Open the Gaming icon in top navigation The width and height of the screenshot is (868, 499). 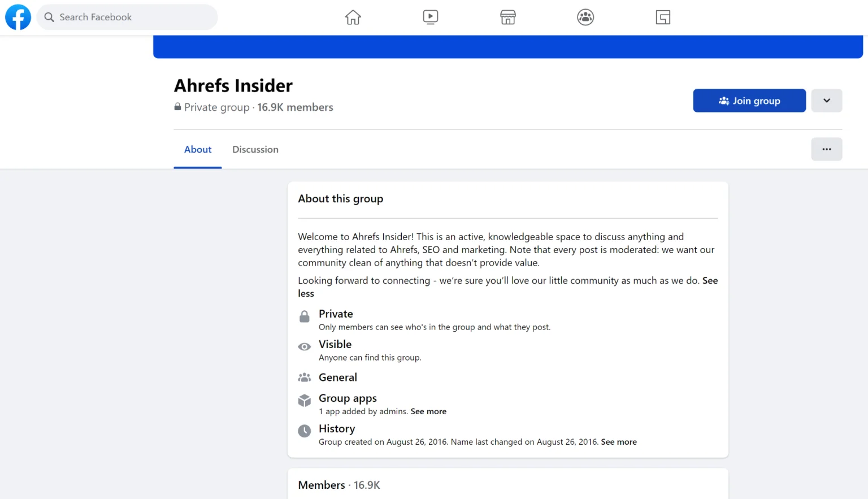coord(662,18)
